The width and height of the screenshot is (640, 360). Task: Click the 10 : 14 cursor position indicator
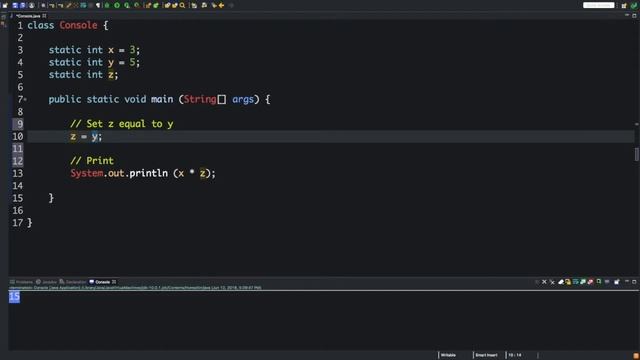515,355
